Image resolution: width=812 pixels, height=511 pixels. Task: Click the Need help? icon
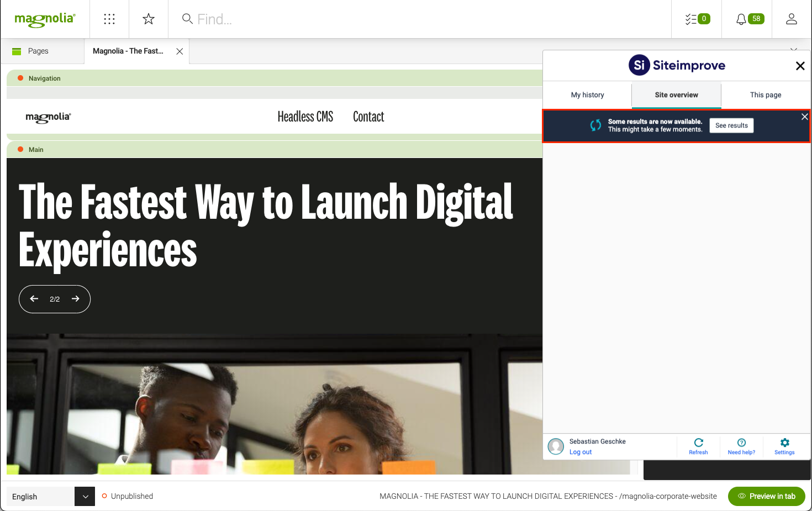741,446
